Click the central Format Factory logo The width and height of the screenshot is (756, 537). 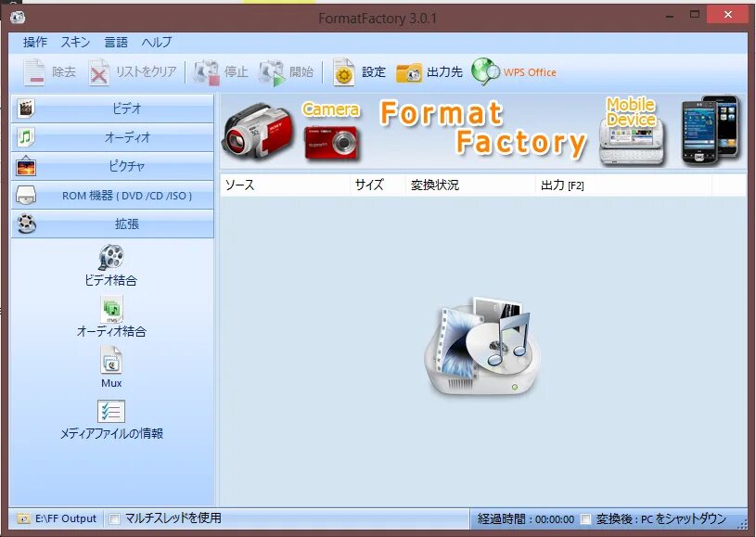pyautogui.click(x=482, y=346)
